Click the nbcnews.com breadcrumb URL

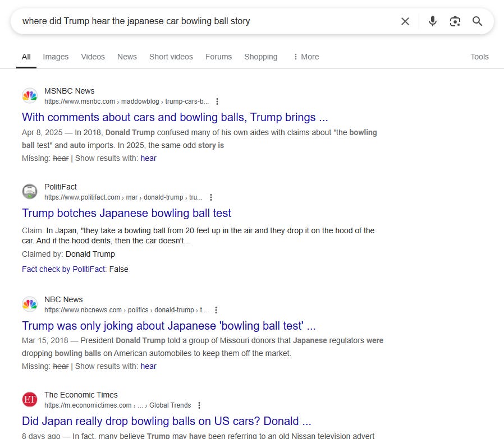click(126, 310)
